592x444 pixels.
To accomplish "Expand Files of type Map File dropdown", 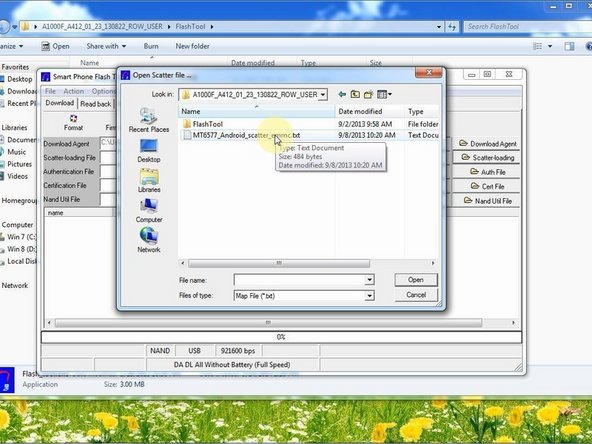I will click(369, 296).
